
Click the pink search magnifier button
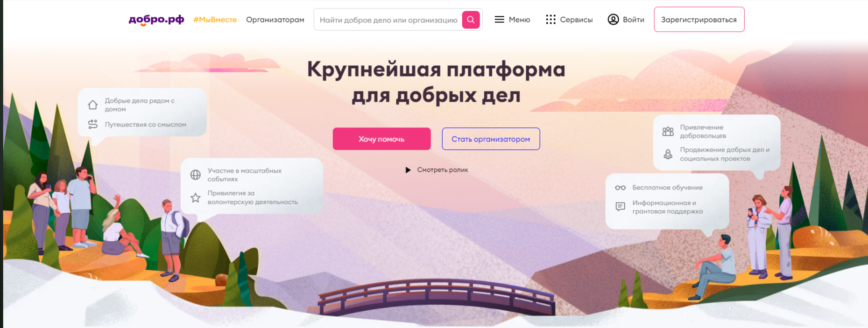pyautogui.click(x=471, y=20)
